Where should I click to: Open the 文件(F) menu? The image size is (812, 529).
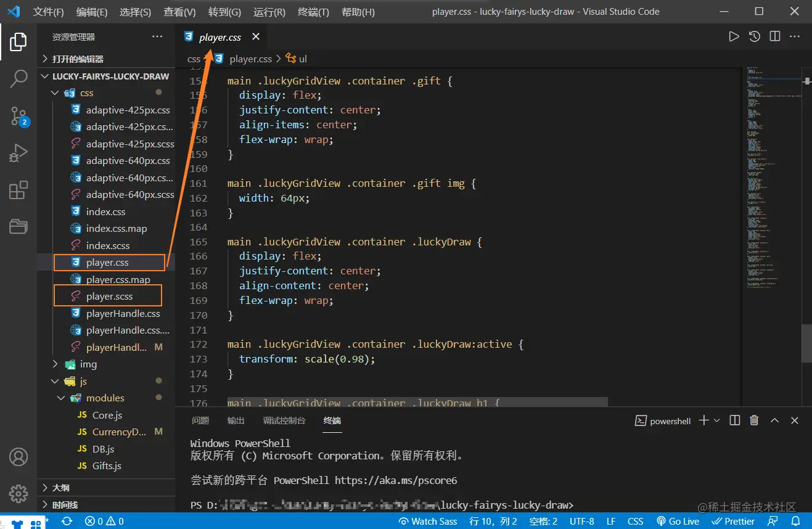click(x=48, y=12)
